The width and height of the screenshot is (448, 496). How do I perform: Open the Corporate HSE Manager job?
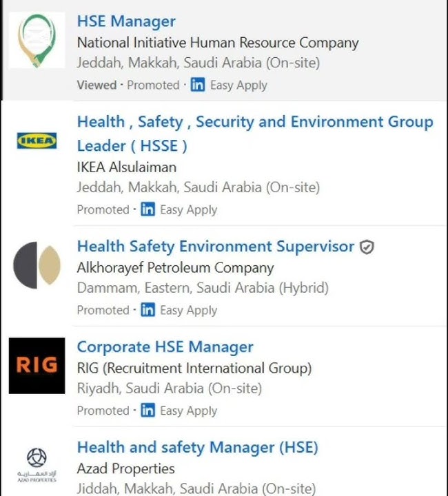point(165,347)
